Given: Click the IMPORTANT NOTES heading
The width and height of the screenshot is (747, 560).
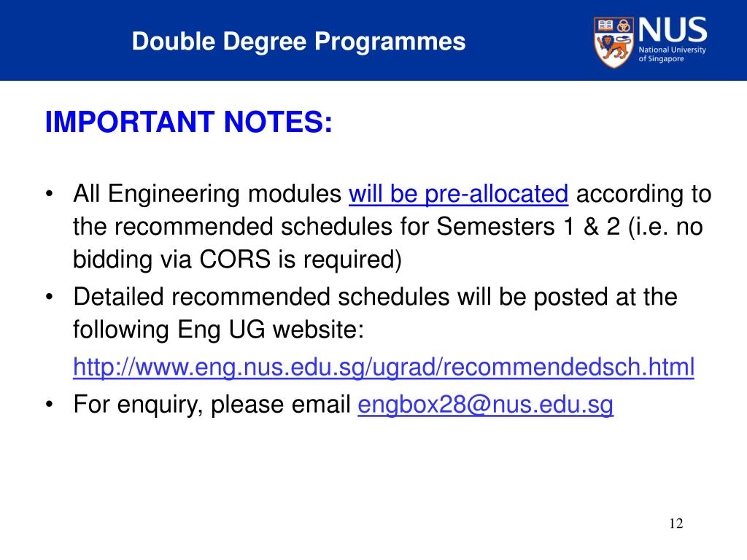Looking at the screenshot, I should coord(189,122).
